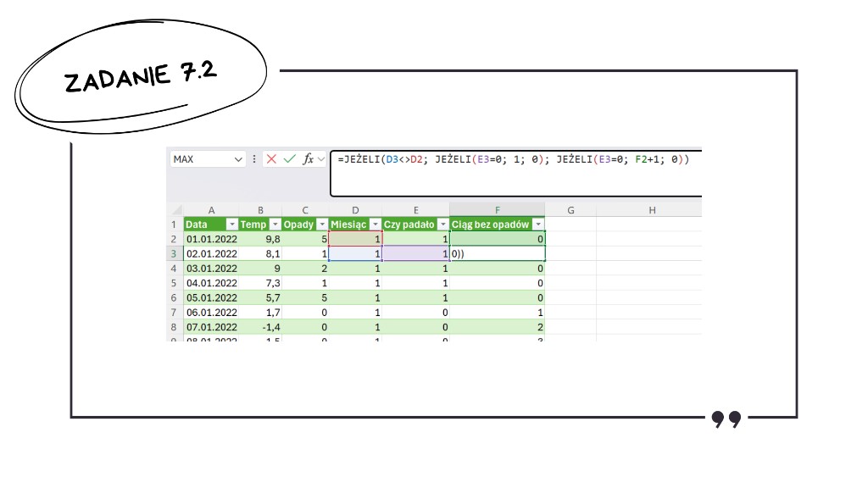Select row 7 header
868x488 pixels.
coord(174,313)
